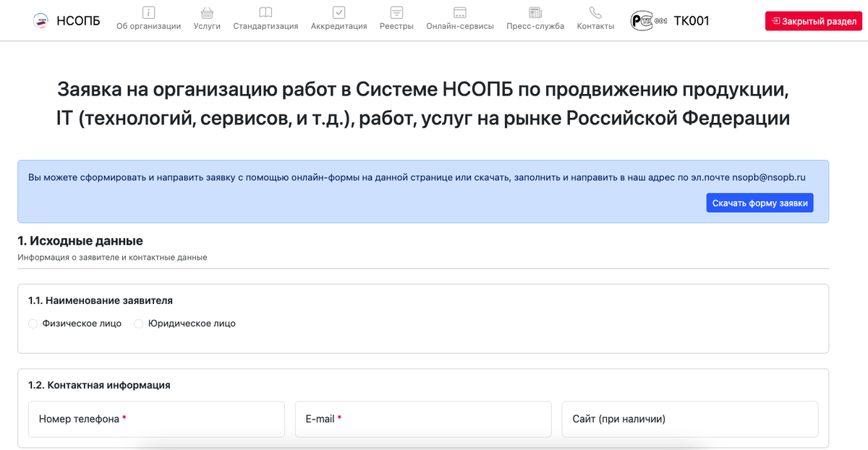The image size is (868, 450).
Task: Click the open book icon above Стандартизация
Action: pos(265,12)
